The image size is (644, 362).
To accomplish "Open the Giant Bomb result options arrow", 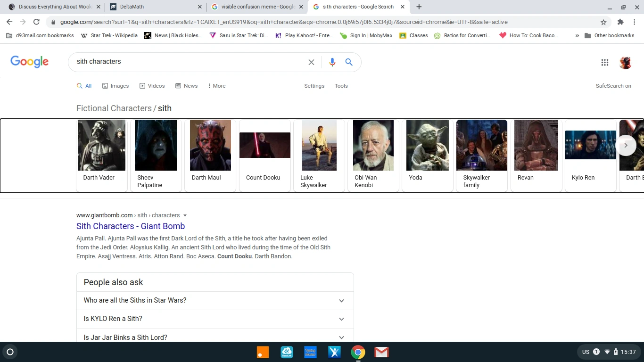I will pos(185,215).
